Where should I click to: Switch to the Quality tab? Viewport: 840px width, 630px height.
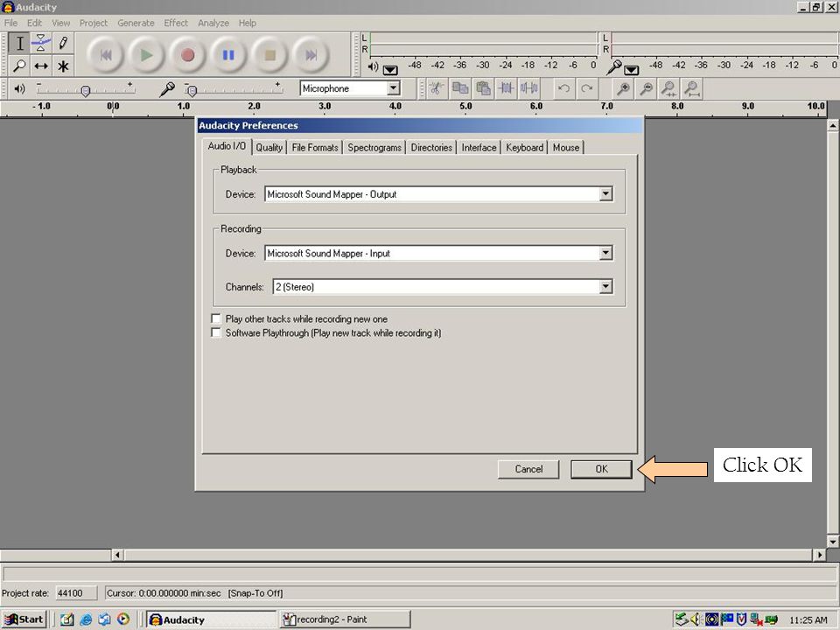click(269, 147)
